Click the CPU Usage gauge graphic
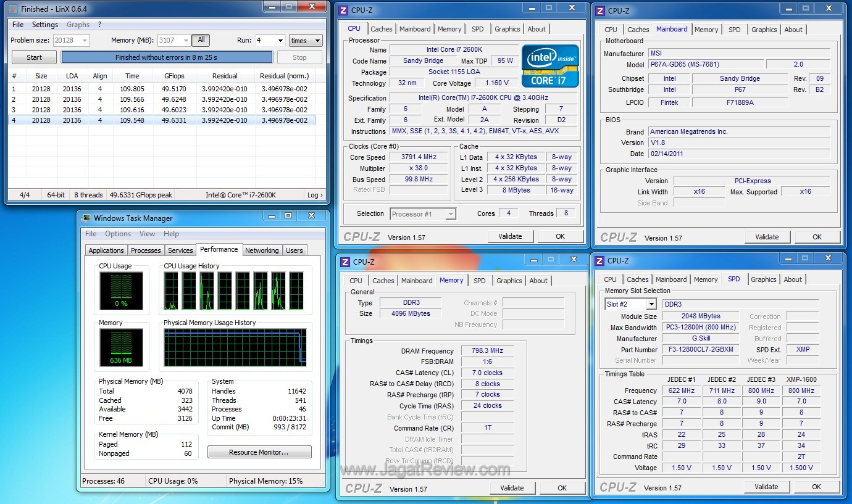 click(121, 291)
